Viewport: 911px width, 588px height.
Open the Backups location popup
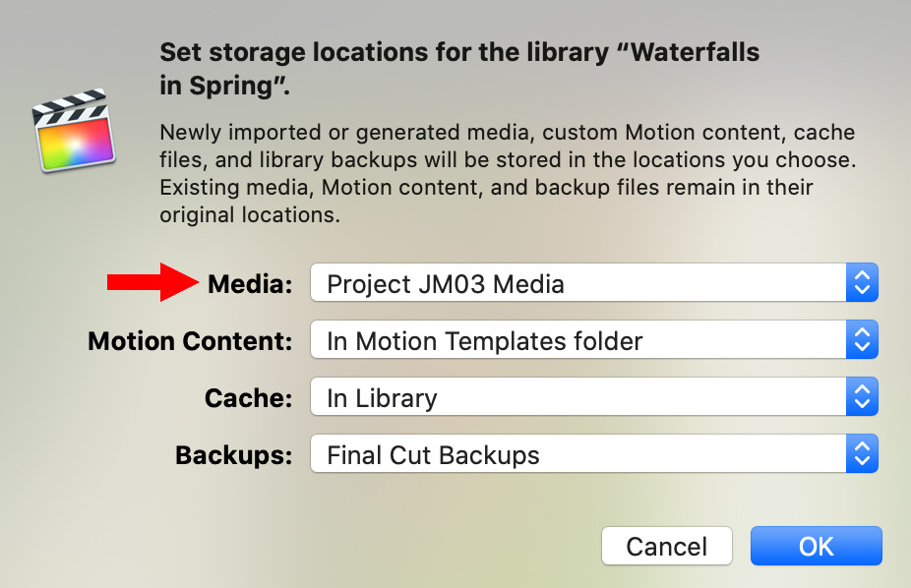(594, 453)
